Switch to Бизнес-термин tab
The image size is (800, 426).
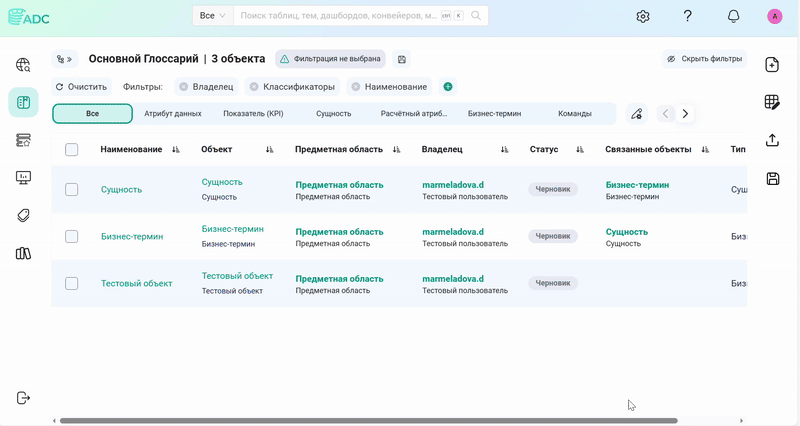494,114
